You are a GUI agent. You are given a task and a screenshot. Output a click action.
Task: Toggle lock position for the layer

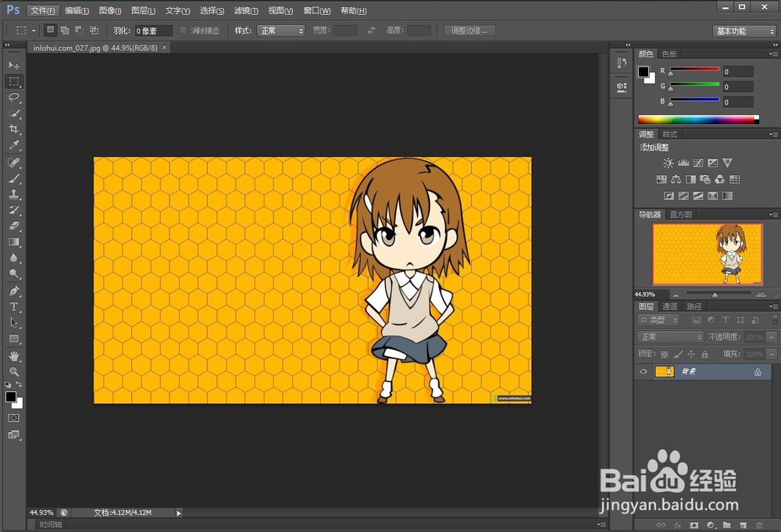coord(690,354)
